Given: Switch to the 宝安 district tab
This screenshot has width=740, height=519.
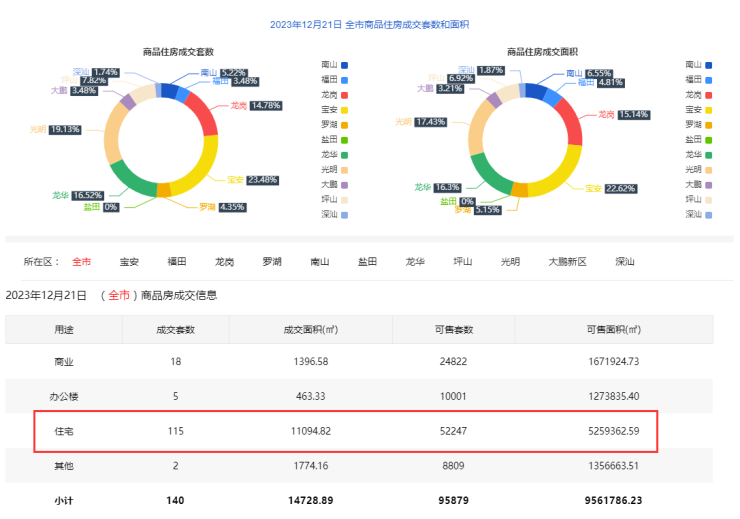Looking at the screenshot, I should point(129,262).
